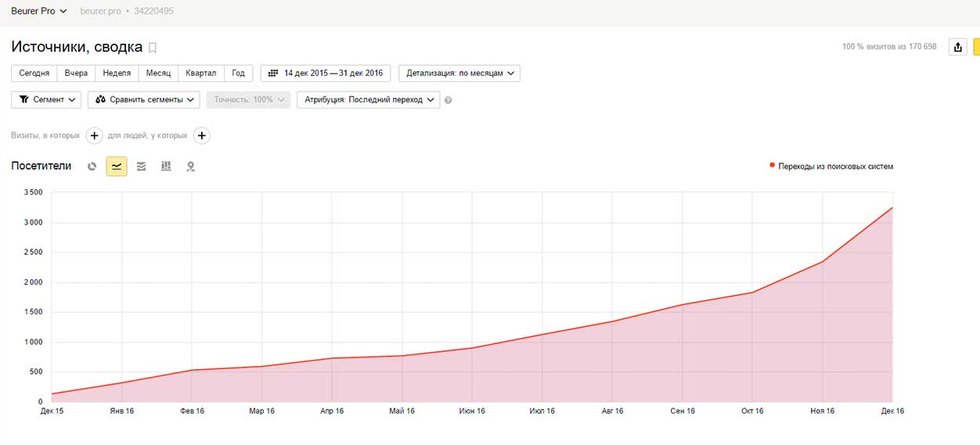This screenshot has height=445, width=980.
Task: Click the Дек 16 axis label
Action: [892, 411]
